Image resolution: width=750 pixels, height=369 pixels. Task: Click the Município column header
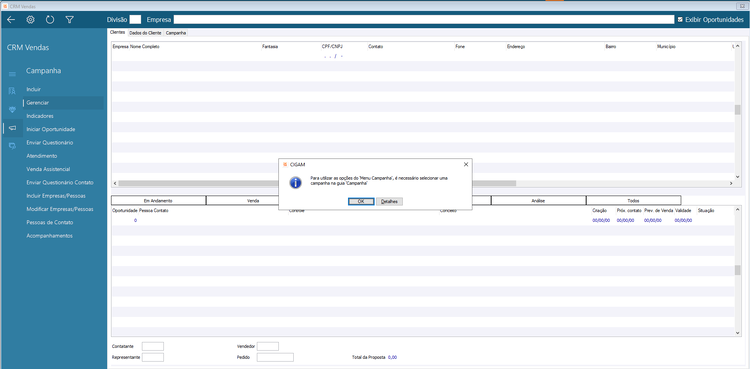666,47
